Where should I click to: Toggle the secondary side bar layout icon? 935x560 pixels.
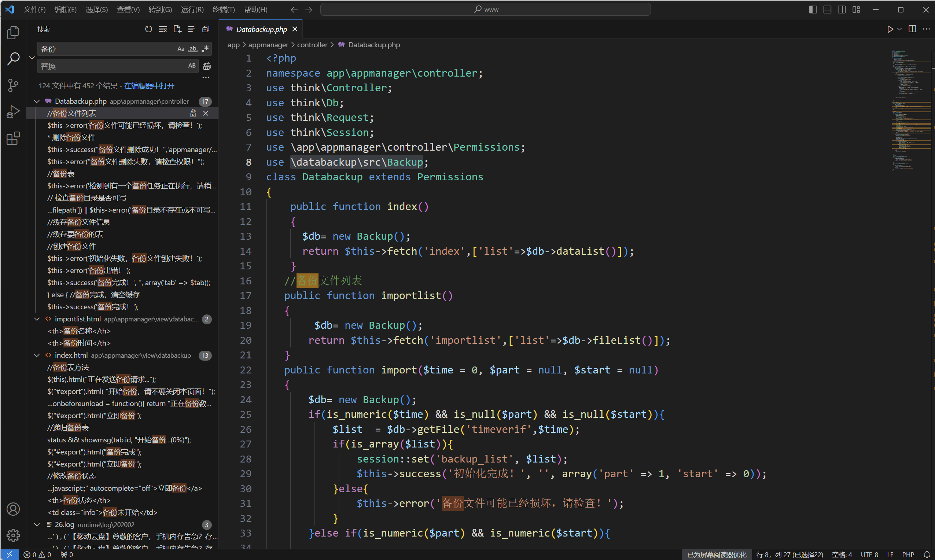pyautogui.click(x=842, y=10)
